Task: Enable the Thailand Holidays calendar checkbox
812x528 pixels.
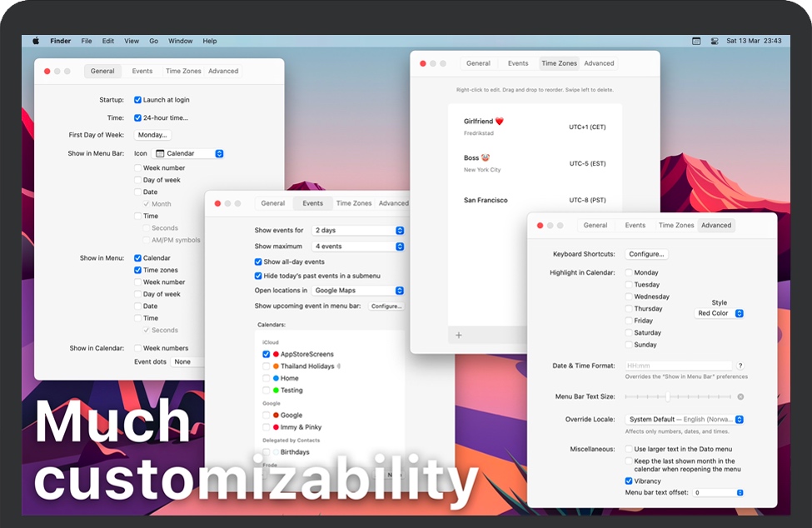Action: pos(266,366)
